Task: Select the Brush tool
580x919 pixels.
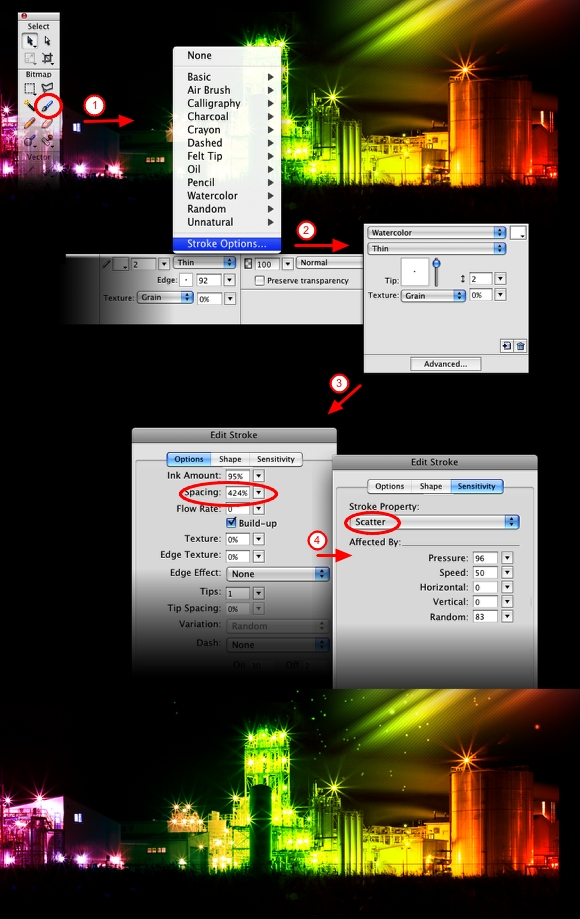Action: click(x=47, y=106)
